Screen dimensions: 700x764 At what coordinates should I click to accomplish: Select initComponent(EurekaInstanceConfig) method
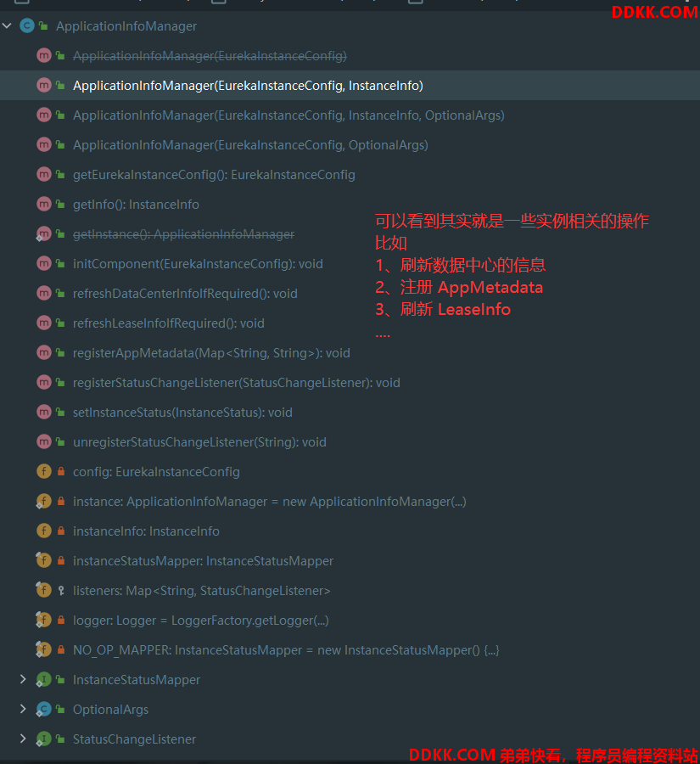coord(350,264)
